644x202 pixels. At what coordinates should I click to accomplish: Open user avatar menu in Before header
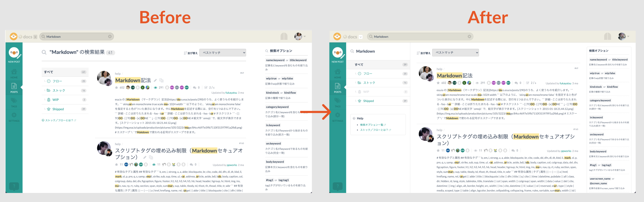[x=300, y=36]
